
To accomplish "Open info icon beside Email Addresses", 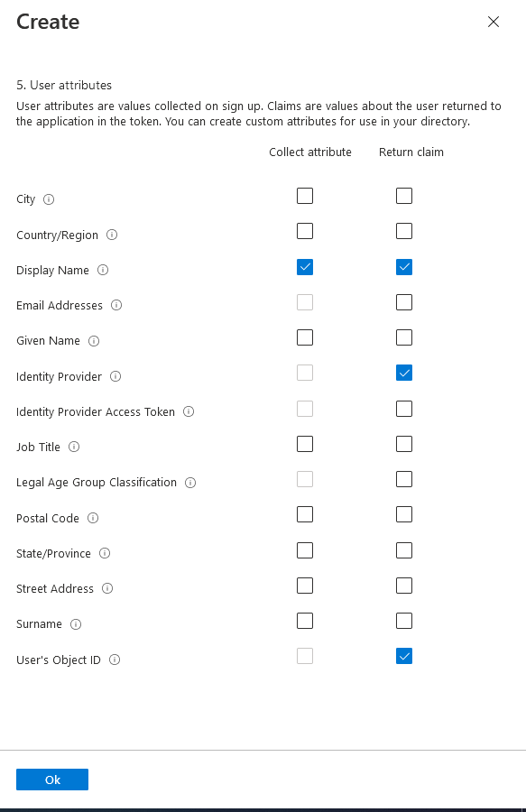I will [x=116, y=305].
